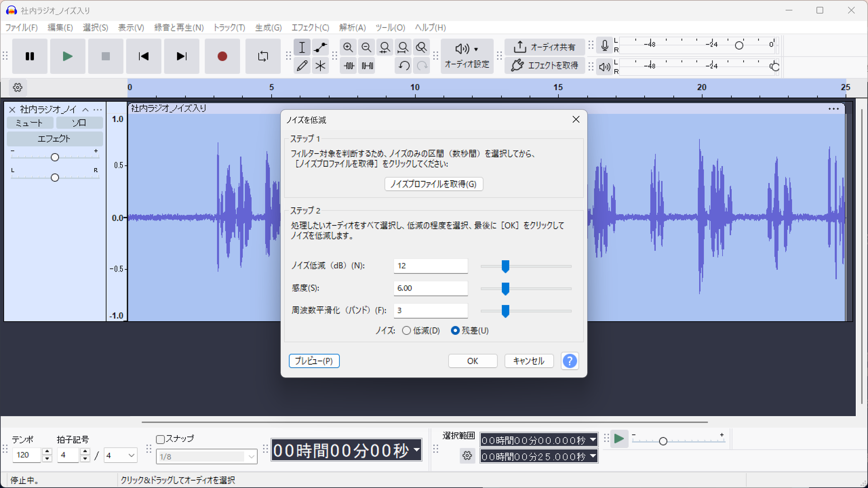This screenshot has width=868, height=488.
Task: Select the 低減(D) noise radio button
Action: 406,331
